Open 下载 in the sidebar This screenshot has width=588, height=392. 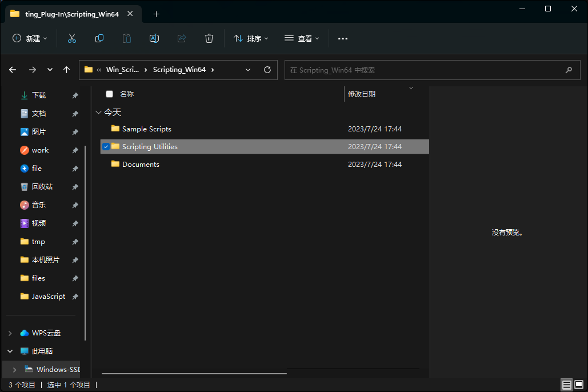coord(38,95)
